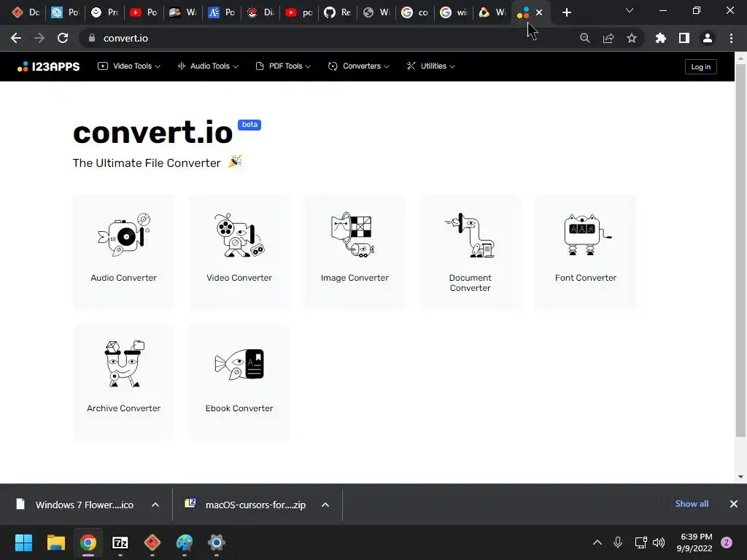Open the Windows 7 Flower .ico download
This screenshot has height=560, width=747.
76,505
